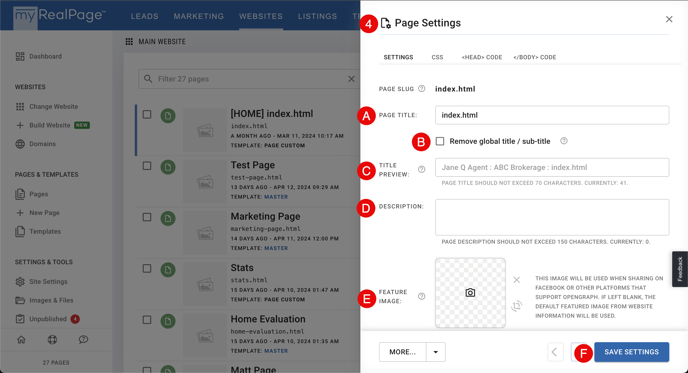
Task: Select the Stats page checkbox
Action: tap(147, 269)
